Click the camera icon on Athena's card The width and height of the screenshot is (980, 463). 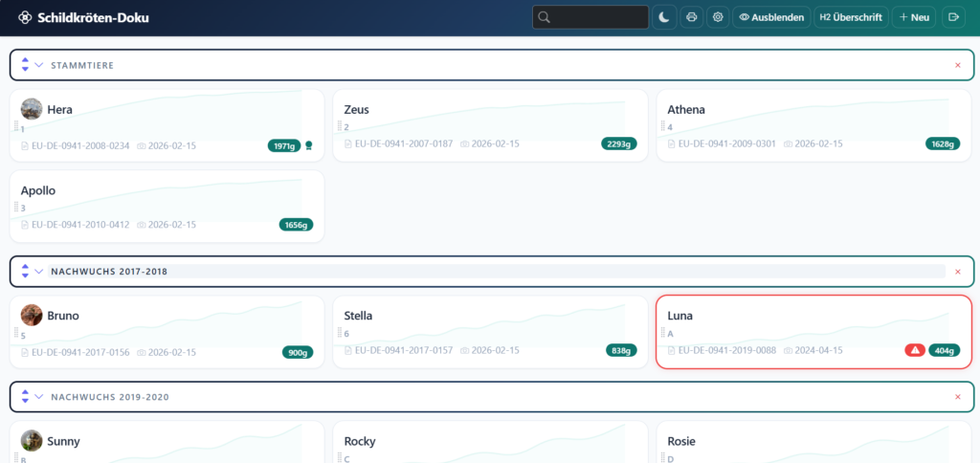(x=788, y=144)
